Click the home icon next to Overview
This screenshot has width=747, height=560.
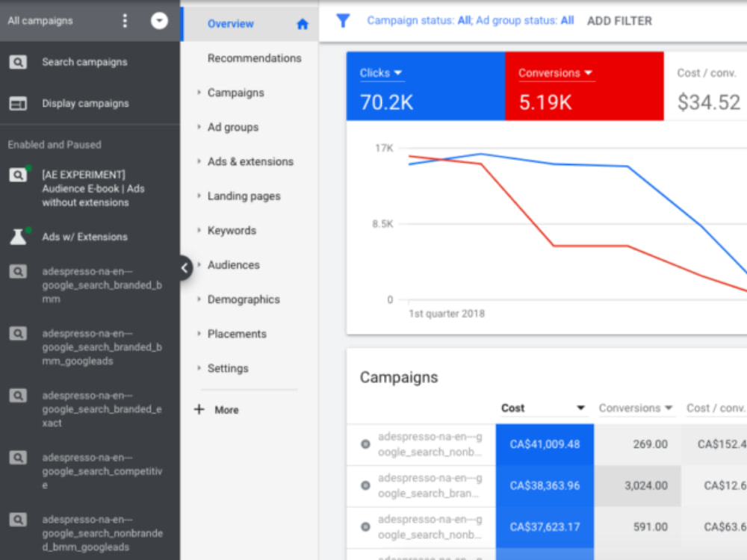coord(303,24)
